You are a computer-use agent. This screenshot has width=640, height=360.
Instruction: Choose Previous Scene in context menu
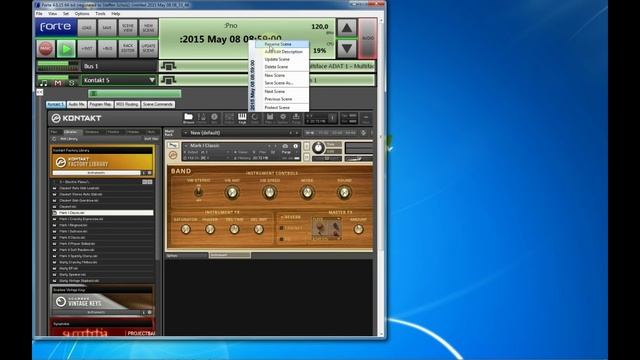point(282,99)
